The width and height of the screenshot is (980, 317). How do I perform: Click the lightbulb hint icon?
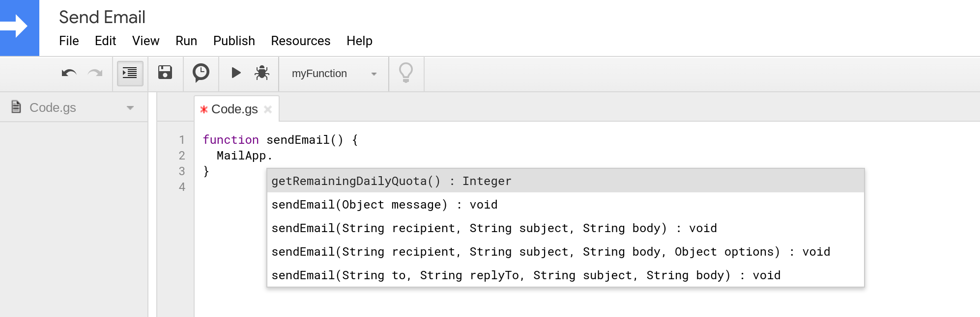tap(406, 73)
